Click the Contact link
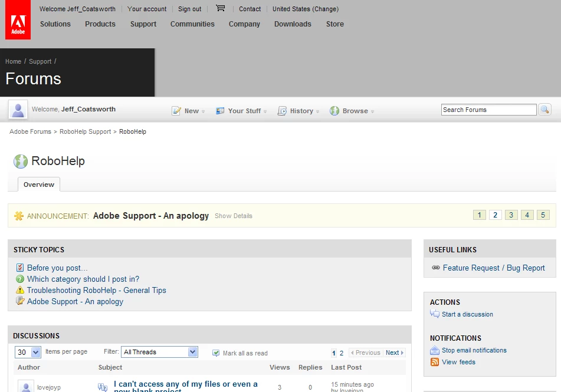The width and height of the screenshot is (561, 392). point(250,9)
